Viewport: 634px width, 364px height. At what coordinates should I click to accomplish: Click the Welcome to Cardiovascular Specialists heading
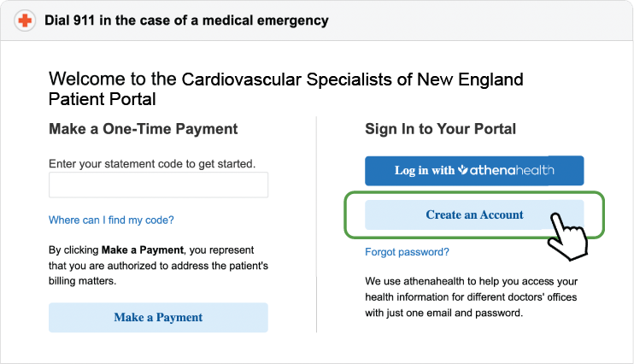286,89
